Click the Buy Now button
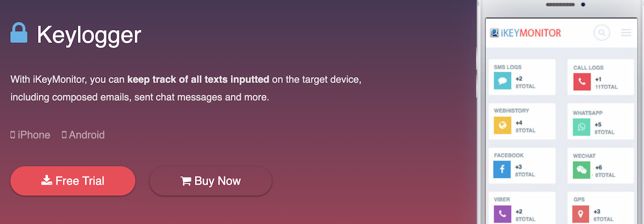The width and height of the screenshot is (644, 224). point(210,181)
